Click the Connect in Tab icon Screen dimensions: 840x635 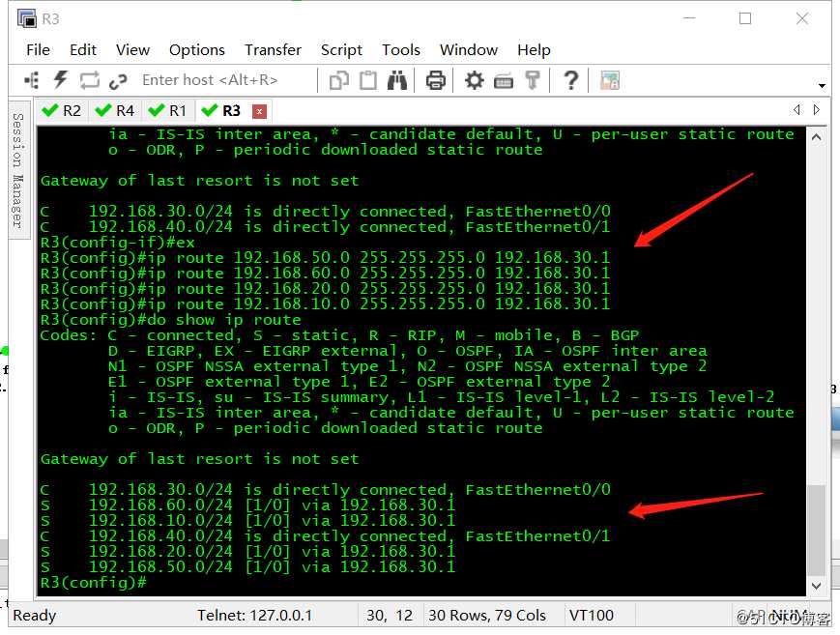coord(90,80)
